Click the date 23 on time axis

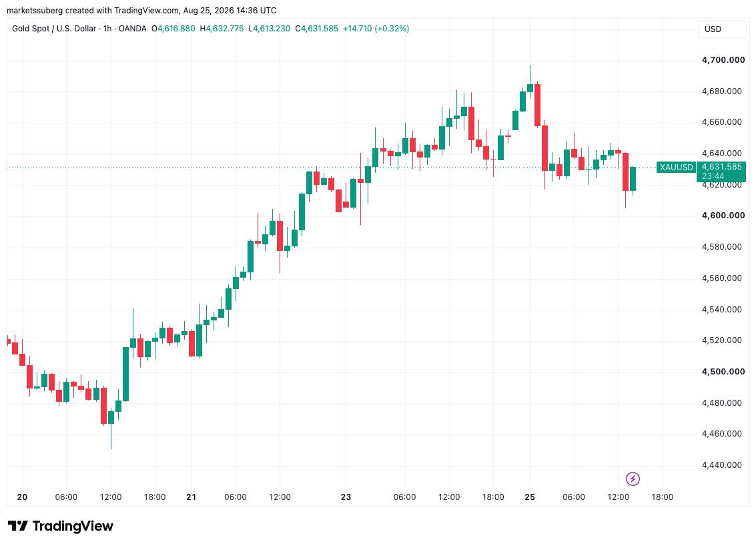click(x=346, y=497)
